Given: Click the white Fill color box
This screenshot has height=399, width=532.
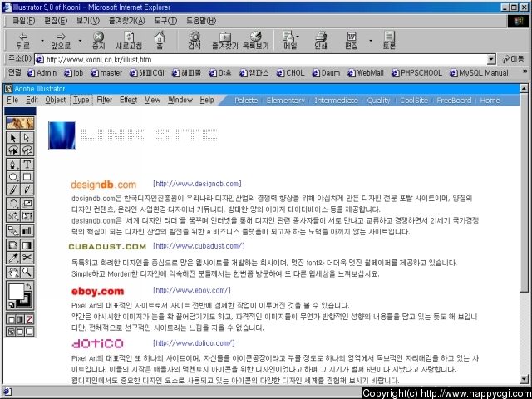Looking at the screenshot, I should [16, 292].
